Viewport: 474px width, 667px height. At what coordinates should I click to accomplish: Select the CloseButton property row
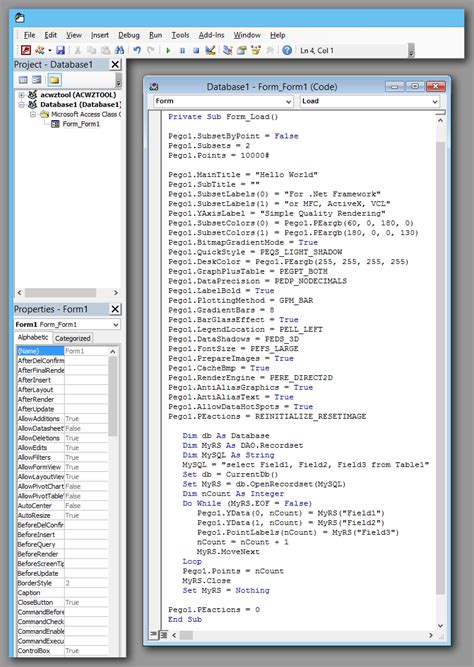[63, 603]
